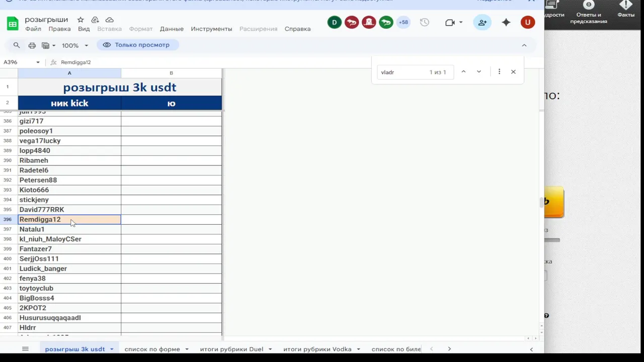
Task: Expand the name box A396 dropdown
Action: pyautogui.click(x=38, y=62)
